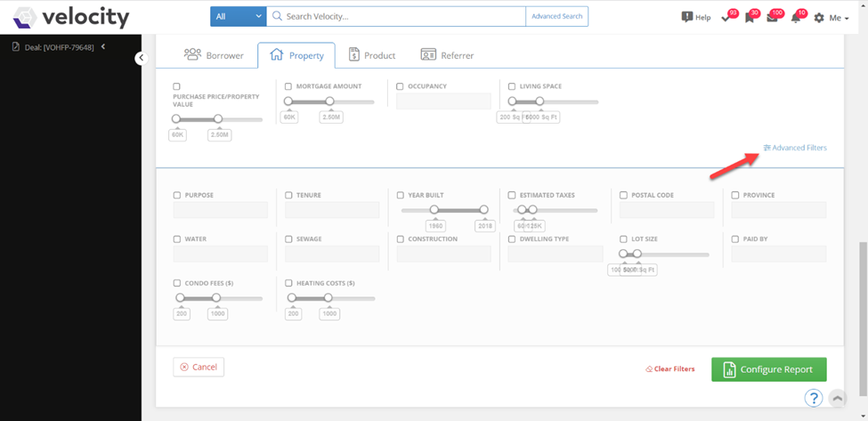Screen dimensions: 868x421
Task: Open the Province selection field
Action: coord(779,210)
